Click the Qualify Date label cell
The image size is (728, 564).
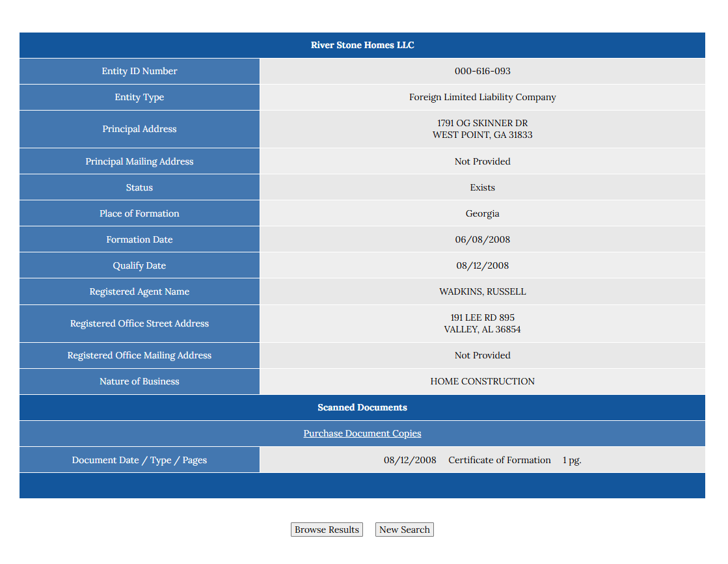point(139,265)
